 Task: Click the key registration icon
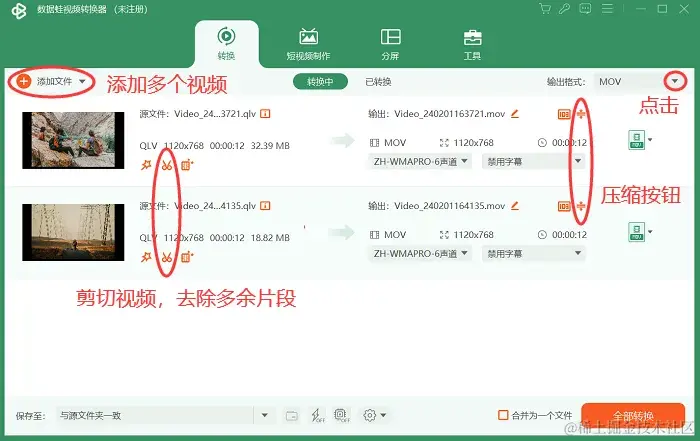(565, 9)
